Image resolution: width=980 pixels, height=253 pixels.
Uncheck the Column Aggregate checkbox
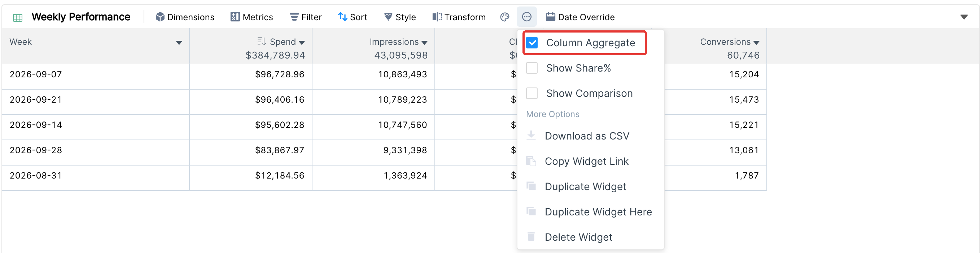point(532,43)
